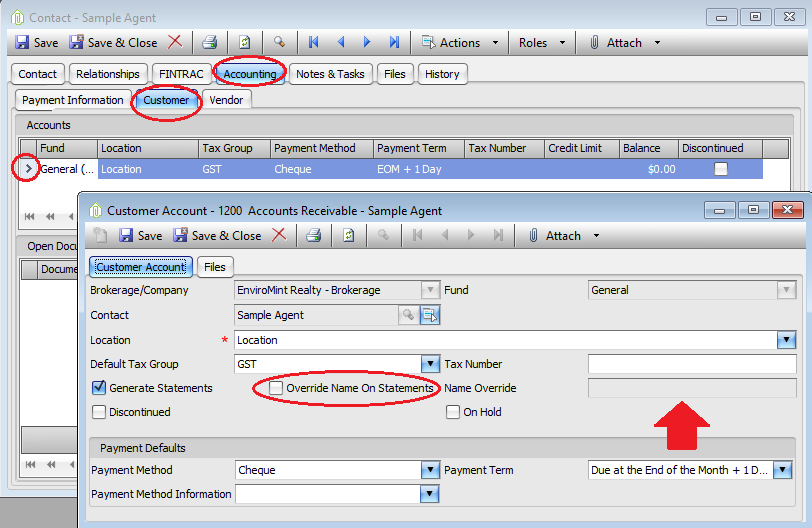Viewport: 812px width, 528px height.
Task: Click Save & Close in Customer Account window
Action: point(217,236)
